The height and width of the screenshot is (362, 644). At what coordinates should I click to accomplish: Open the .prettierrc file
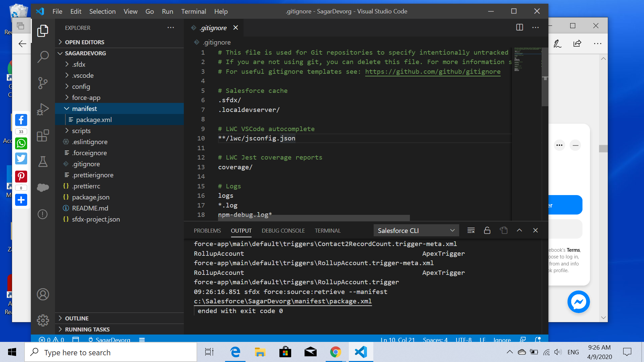(x=119, y=186)
